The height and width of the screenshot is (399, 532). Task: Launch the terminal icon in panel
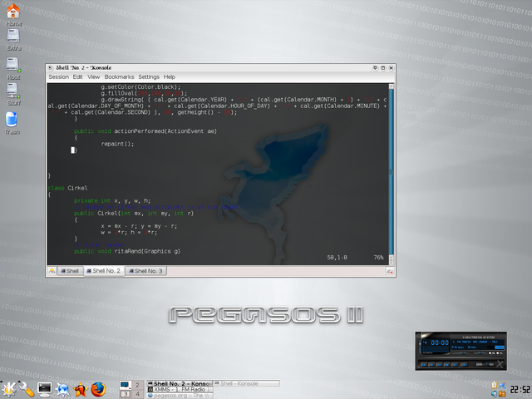pos(44,389)
